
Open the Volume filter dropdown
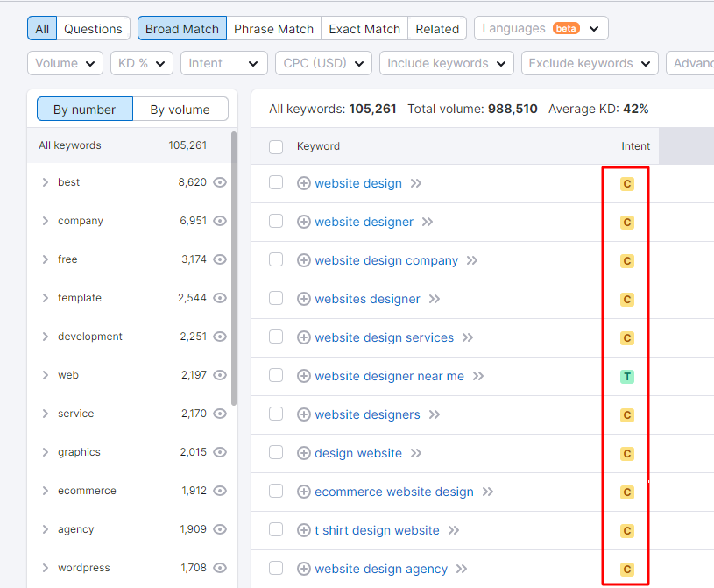click(65, 63)
